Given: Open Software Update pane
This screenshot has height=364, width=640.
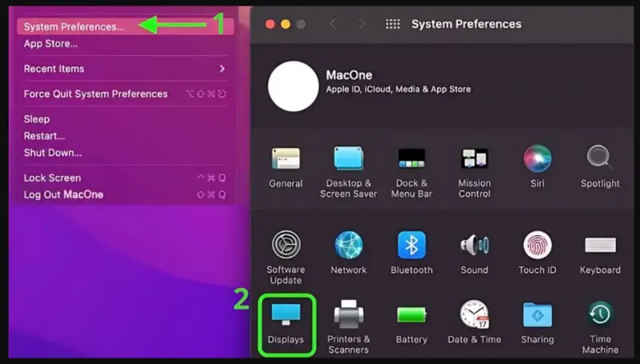Looking at the screenshot, I should [x=286, y=258].
